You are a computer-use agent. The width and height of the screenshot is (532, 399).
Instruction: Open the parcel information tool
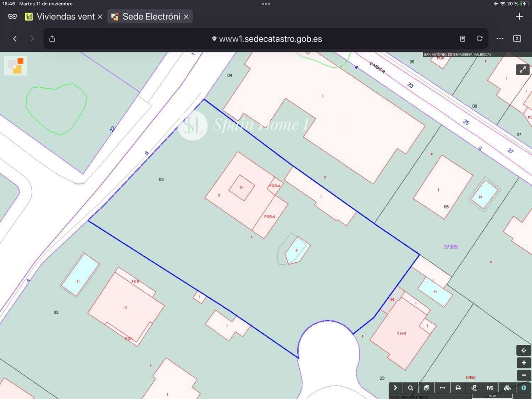pyautogui.click(x=523, y=388)
